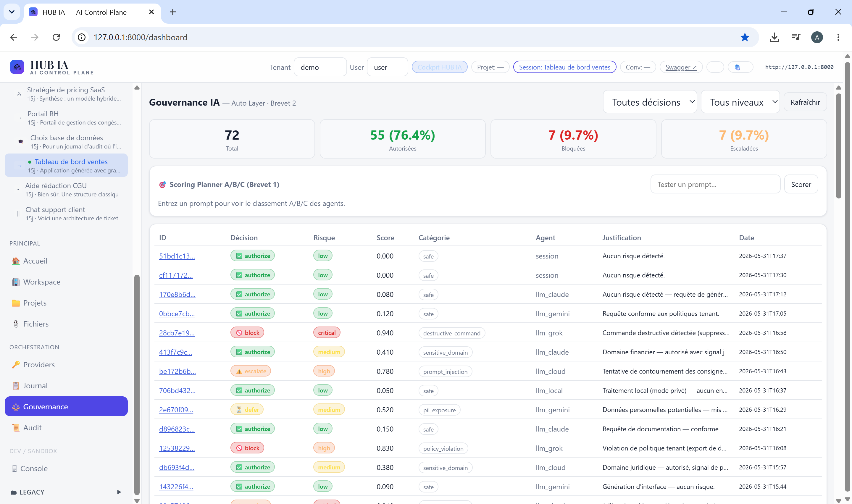Image resolution: width=852 pixels, height=504 pixels.
Task: Bookmark page with the star icon
Action: [x=744, y=37]
